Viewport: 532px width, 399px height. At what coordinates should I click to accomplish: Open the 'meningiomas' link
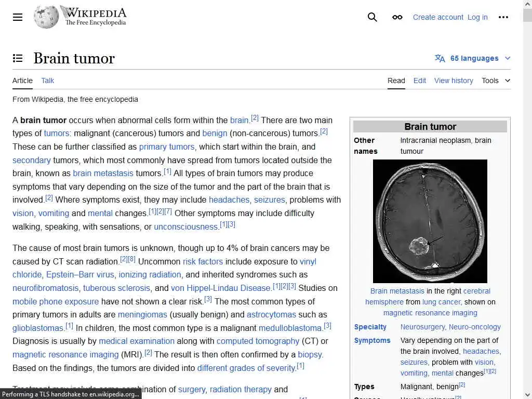[x=142, y=314]
